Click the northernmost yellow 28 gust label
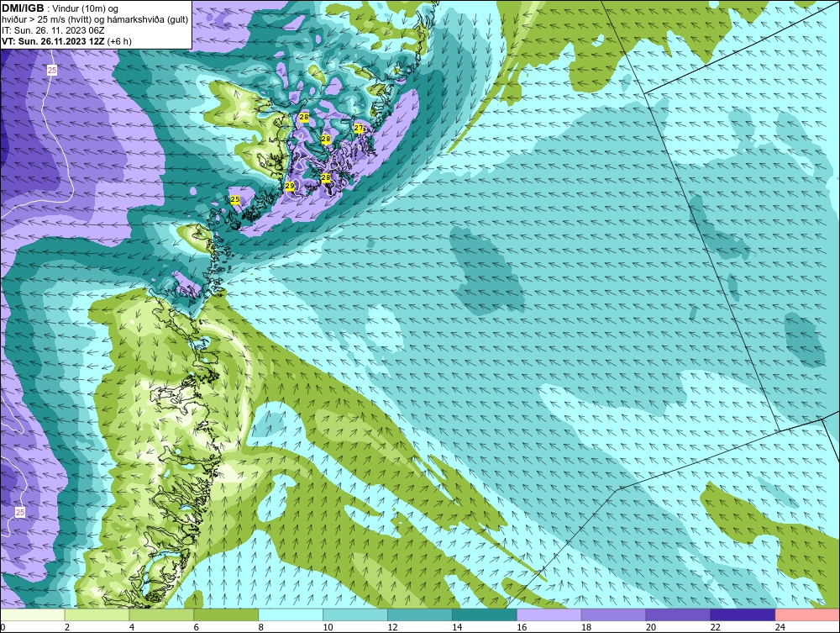840x633 pixels. coord(304,117)
